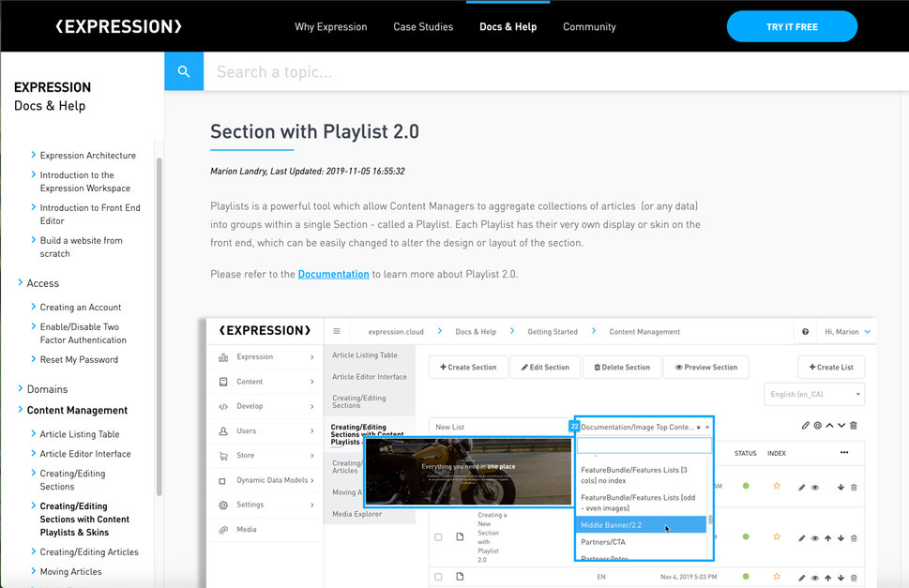Click the TRY IT FREE button
Image resolution: width=909 pixels, height=588 pixels.
pyautogui.click(x=791, y=26)
